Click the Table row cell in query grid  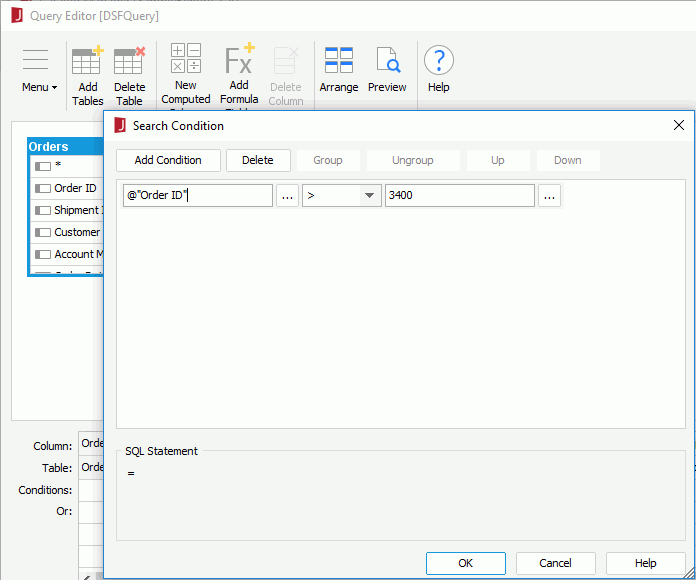pos(91,467)
